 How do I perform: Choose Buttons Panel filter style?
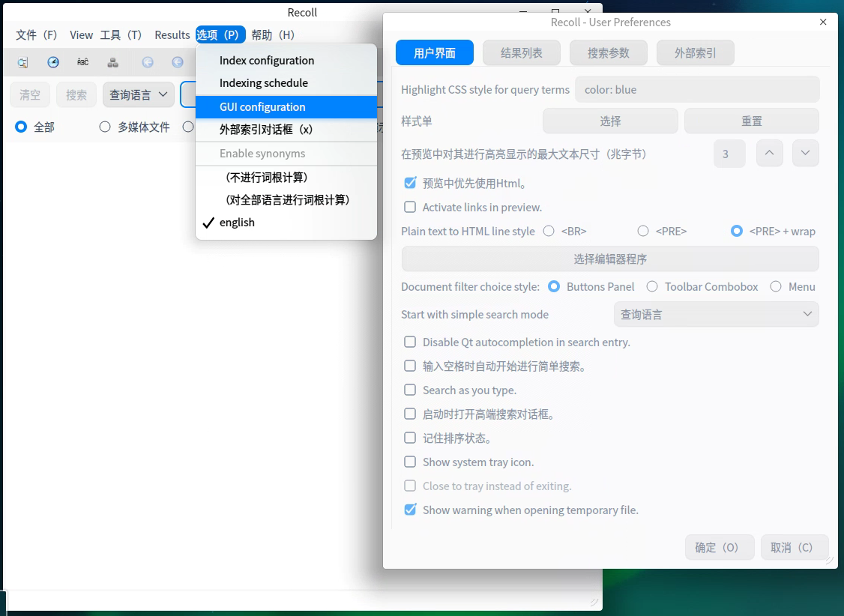(x=554, y=287)
